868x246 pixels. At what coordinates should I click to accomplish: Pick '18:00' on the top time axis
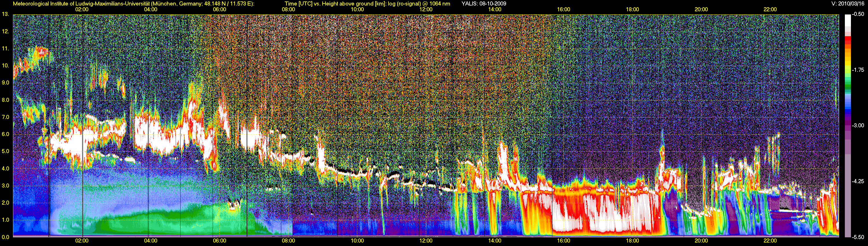coord(632,10)
